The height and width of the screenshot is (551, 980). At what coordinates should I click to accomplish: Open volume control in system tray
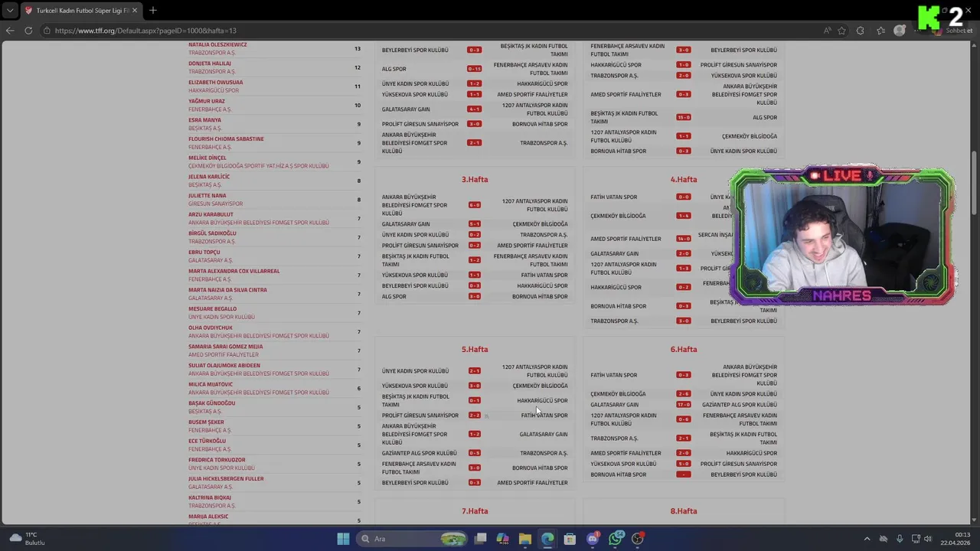coord(928,539)
